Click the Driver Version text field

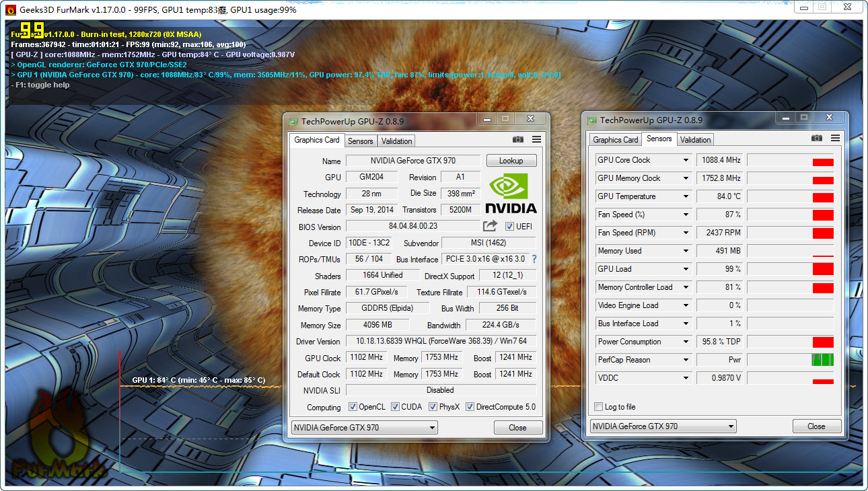click(440, 341)
